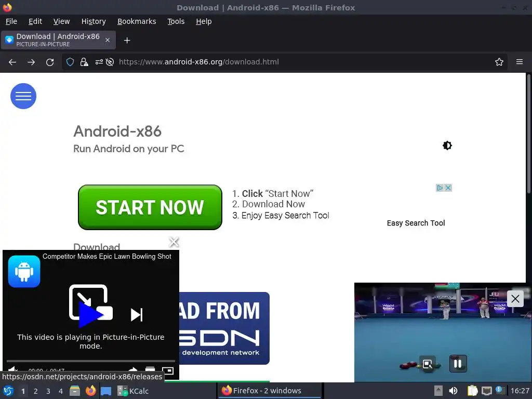Close the Download | Android-x86 tab
This screenshot has height=399, width=532.
(x=108, y=40)
